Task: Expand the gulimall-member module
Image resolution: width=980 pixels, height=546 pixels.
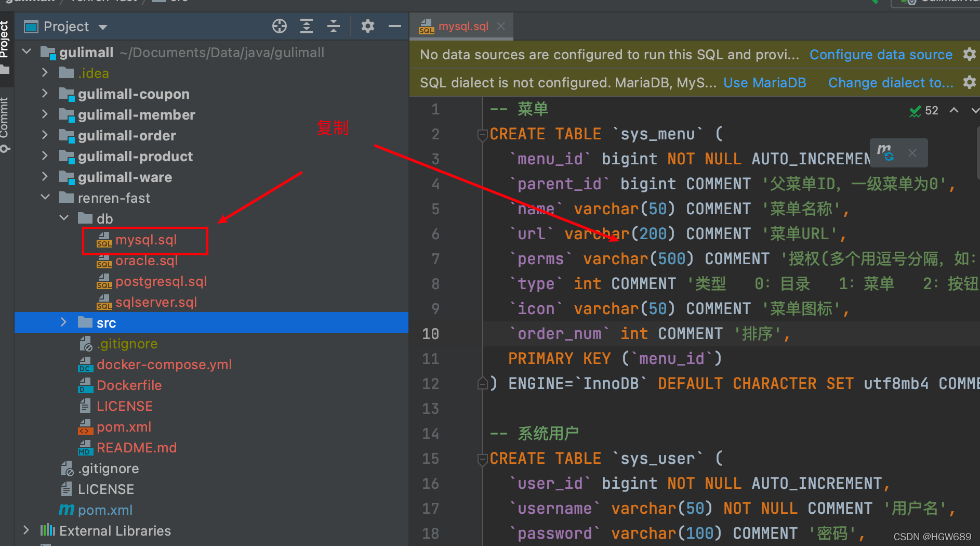Action: point(45,114)
